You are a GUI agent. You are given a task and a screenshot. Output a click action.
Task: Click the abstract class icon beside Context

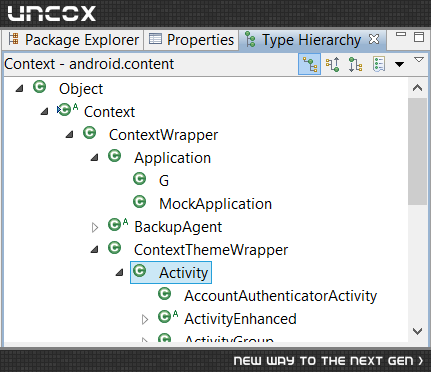pyautogui.click(x=68, y=109)
